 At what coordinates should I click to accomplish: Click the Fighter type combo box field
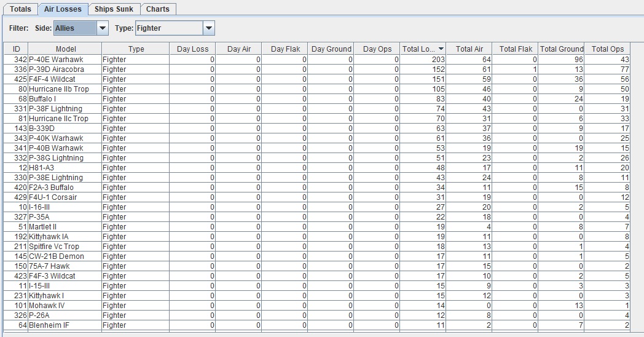pos(169,28)
